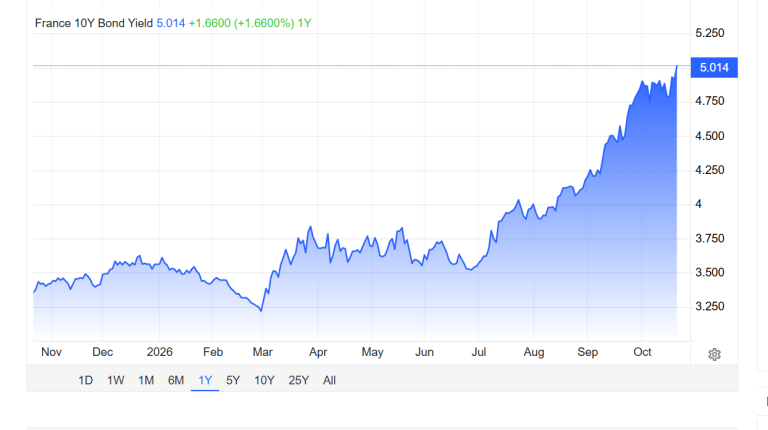768x430 pixels.
Task: Show the 5Y chart range
Action: point(233,380)
